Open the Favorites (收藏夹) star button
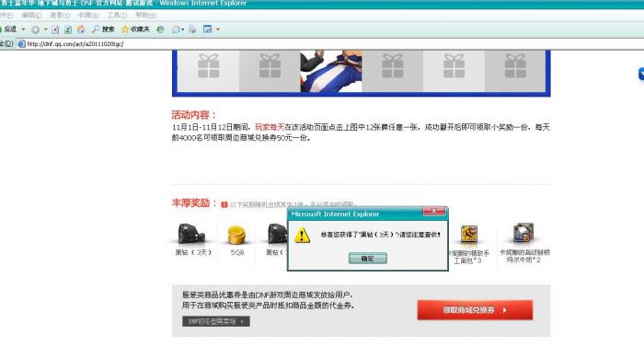This screenshot has width=644, height=358. pyautogui.click(x=135, y=29)
